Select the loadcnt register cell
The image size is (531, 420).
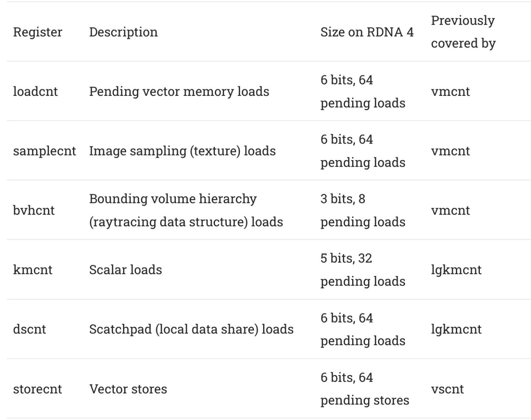coord(35,92)
